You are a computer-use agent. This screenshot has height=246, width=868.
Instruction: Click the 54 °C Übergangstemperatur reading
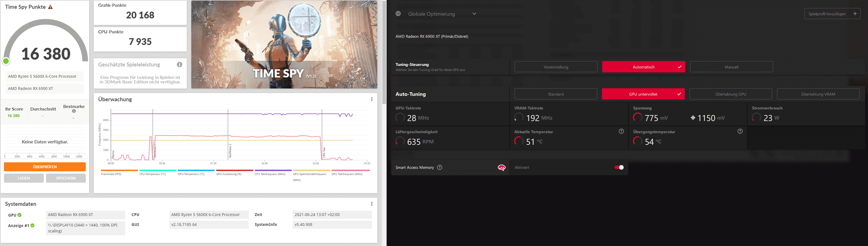point(653,141)
